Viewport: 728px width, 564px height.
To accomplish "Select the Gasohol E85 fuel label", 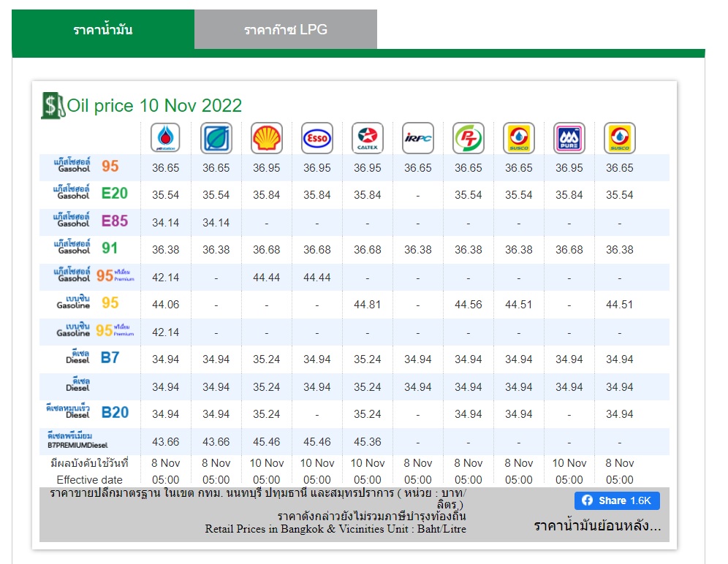I will tap(91, 221).
